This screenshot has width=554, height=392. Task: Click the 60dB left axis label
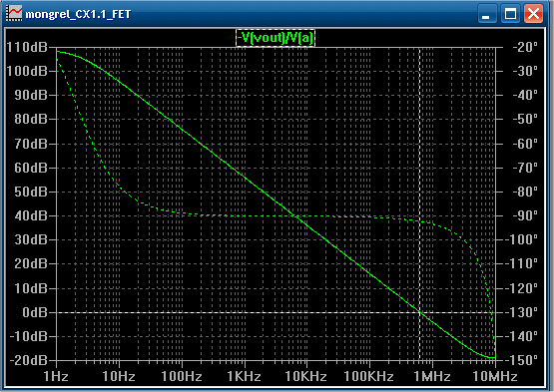point(31,168)
